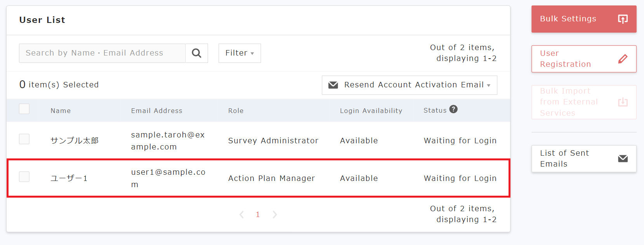
Task: Select page 1 in pagination
Action: (x=258, y=215)
